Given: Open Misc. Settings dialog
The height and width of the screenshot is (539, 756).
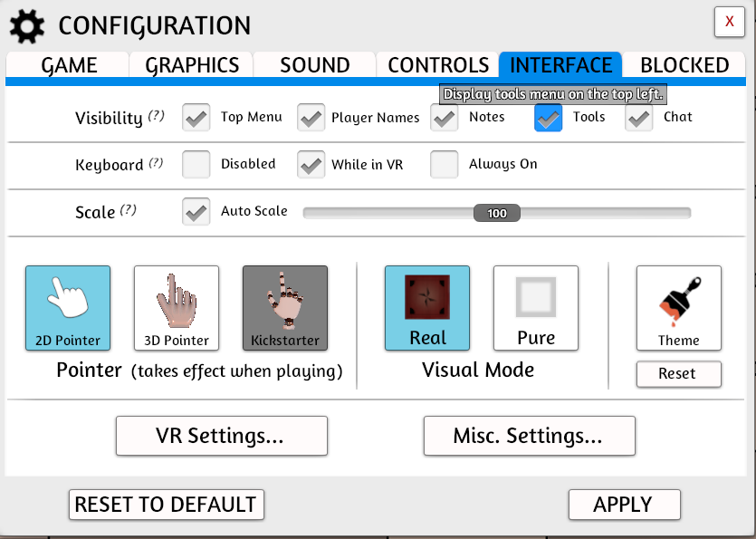Looking at the screenshot, I should point(530,436).
